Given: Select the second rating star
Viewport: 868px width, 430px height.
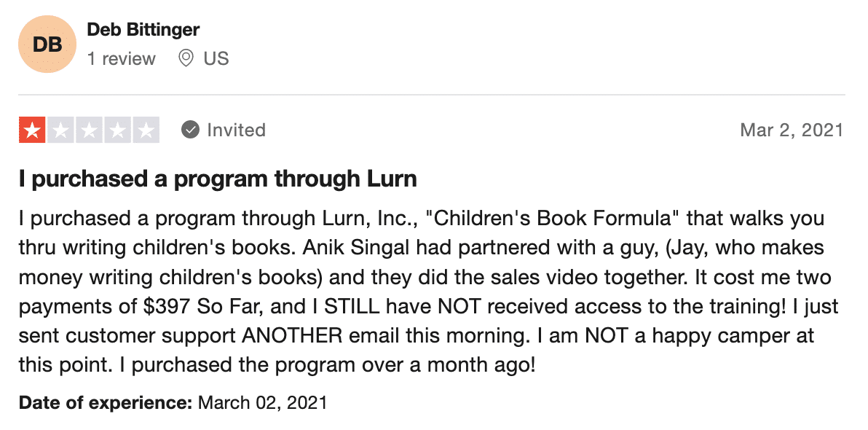Looking at the screenshot, I should coord(61,130).
